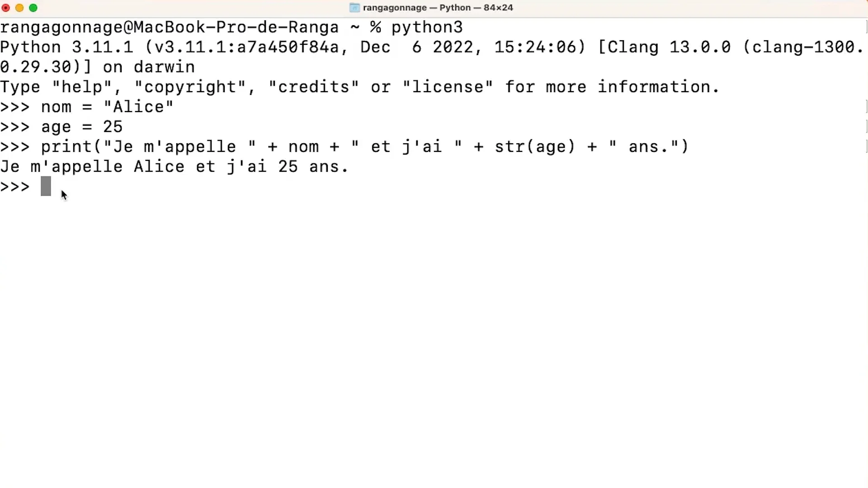This screenshot has width=868, height=488.
Task: Click the mark bracket beside the print statement line
Action: click(x=866, y=146)
